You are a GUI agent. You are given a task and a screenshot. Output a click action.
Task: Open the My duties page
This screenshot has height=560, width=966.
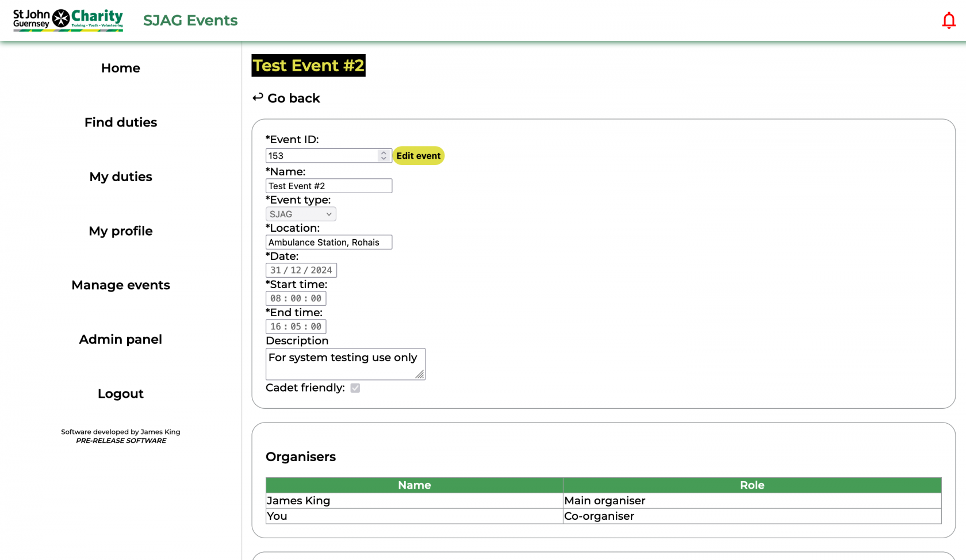120,177
